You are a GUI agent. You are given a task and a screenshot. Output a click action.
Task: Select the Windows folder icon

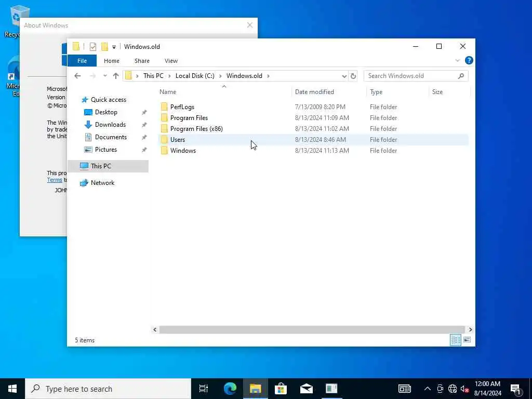click(164, 150)
